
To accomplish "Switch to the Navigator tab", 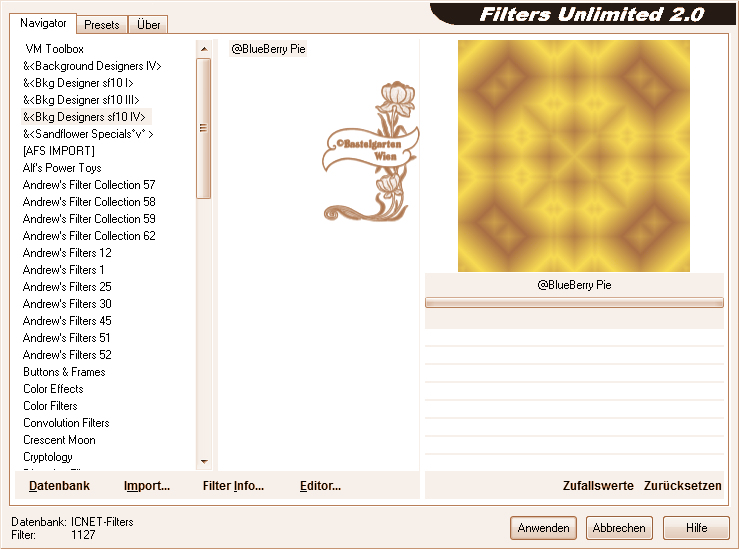I will 43,24.
